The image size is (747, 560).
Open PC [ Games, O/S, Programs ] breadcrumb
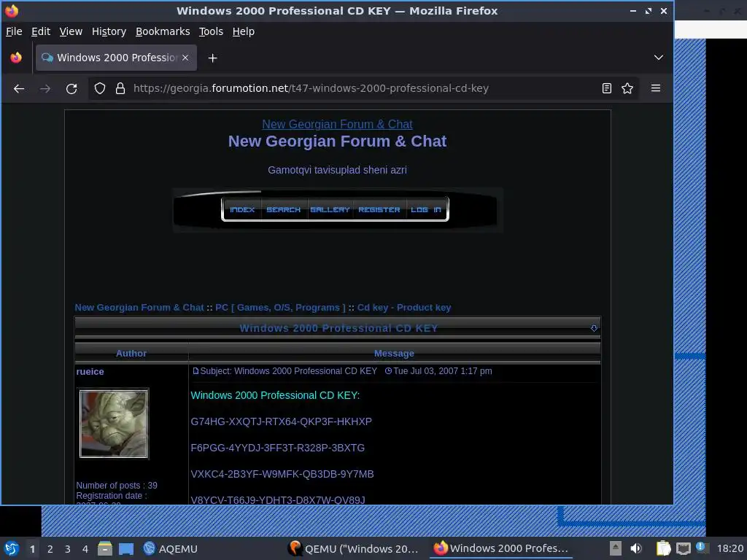[x=280, y=308]
